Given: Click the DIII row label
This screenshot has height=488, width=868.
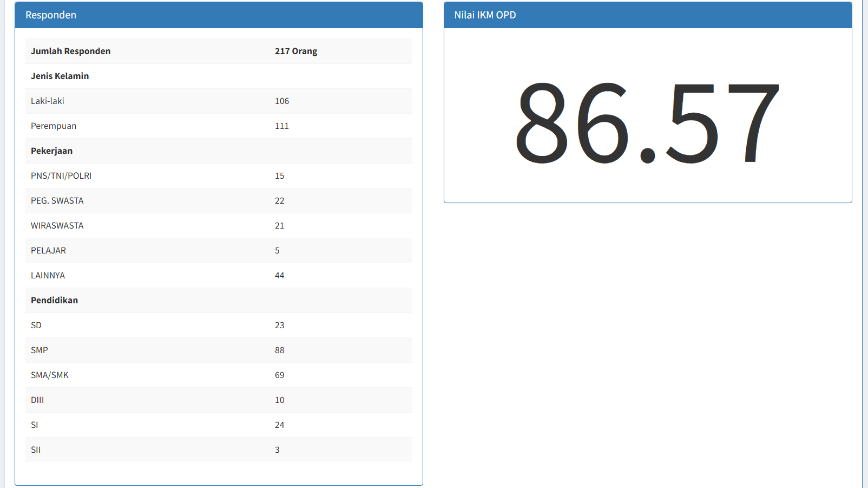Looking at the screenshot, I should (x=37, y=400).
